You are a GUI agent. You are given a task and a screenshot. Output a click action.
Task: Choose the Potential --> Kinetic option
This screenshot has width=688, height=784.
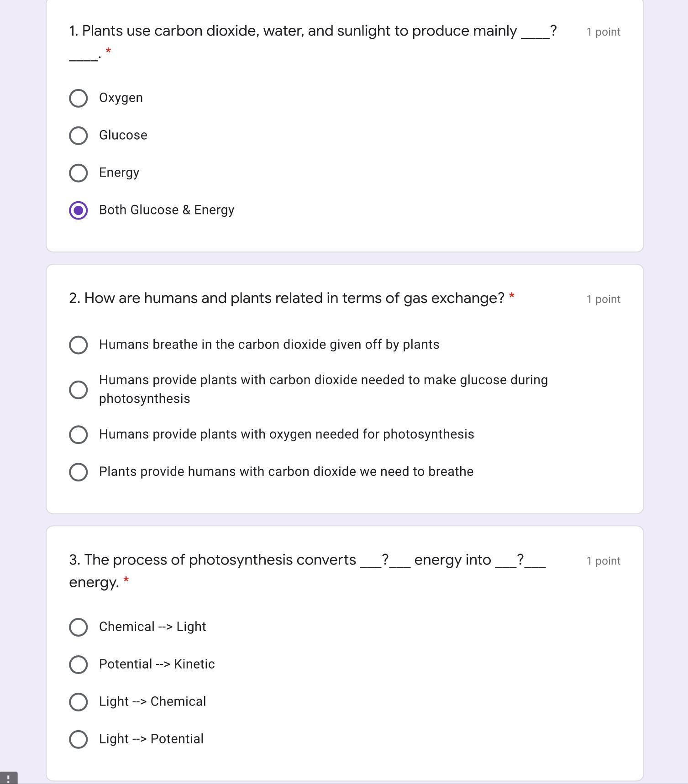pyautogui.click(x=78, y=664)
